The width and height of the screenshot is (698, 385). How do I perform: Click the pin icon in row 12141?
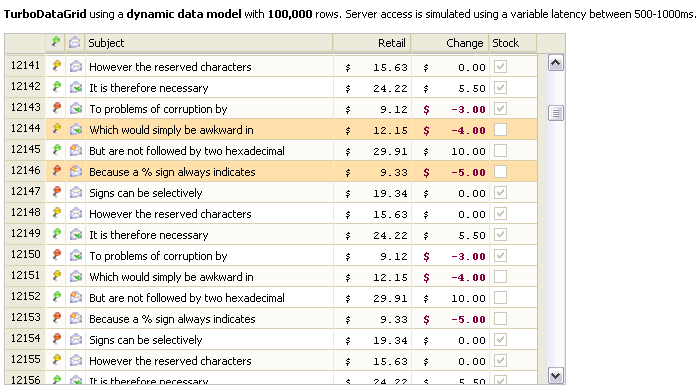(x=56, y=66)
